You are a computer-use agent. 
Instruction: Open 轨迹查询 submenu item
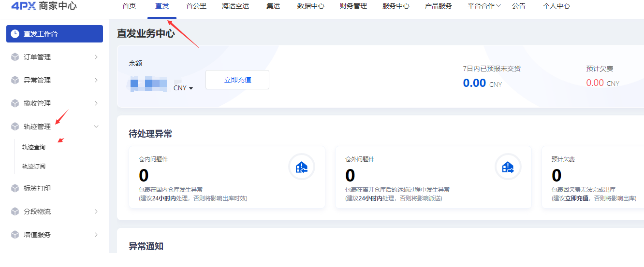pyautogui.click(x=34, y=147)
